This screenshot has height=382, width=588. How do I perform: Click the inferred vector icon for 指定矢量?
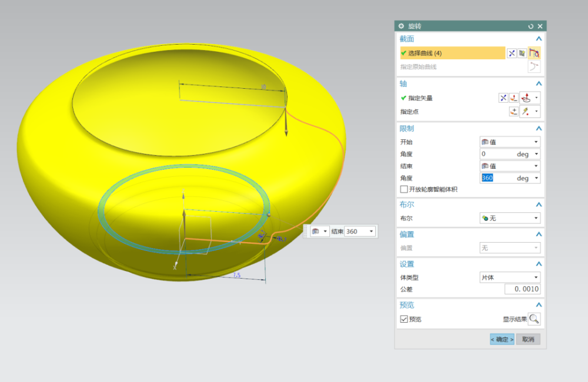pyautogui.click(x=526, y=98)
